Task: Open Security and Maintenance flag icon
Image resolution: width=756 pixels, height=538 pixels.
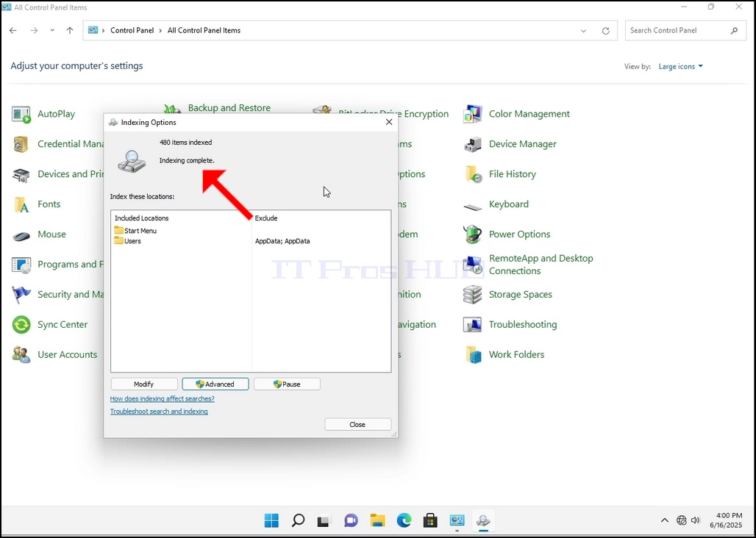Action: [21, 294]
